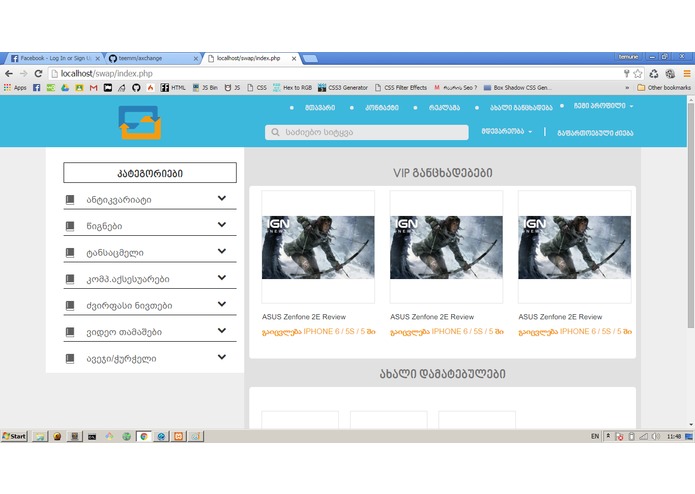The image size is (695, 494).
Task: Expand the ანტიკვარიატი category
Action: 150,199
